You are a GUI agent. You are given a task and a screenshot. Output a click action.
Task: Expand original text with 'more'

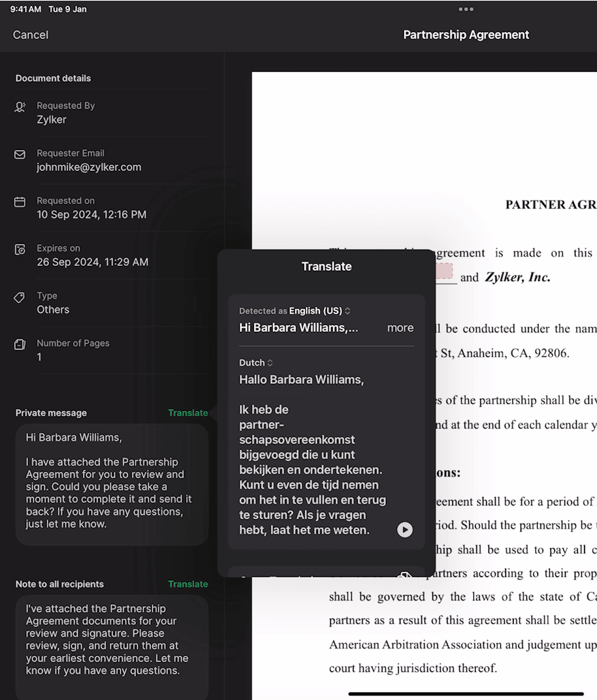(400, 328)
